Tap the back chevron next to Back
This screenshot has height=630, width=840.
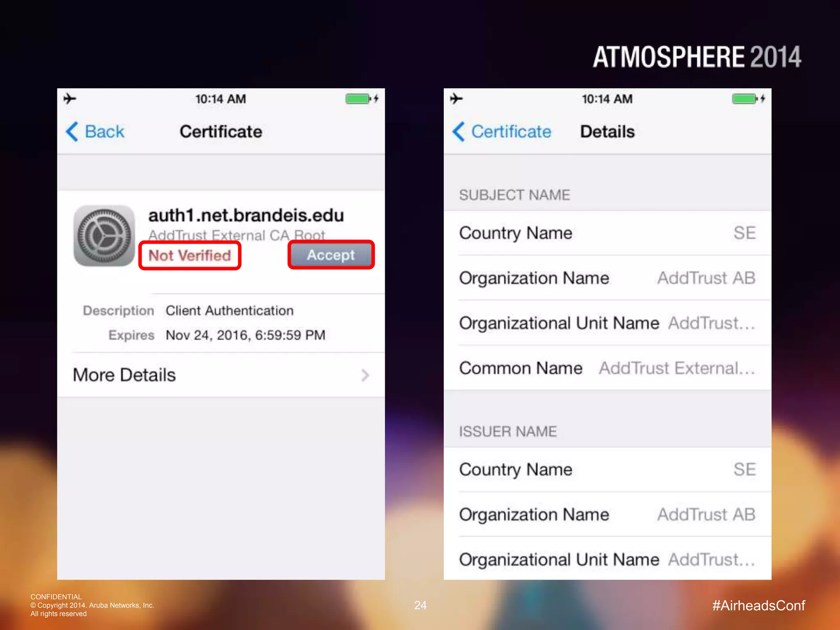click(72, 132)
